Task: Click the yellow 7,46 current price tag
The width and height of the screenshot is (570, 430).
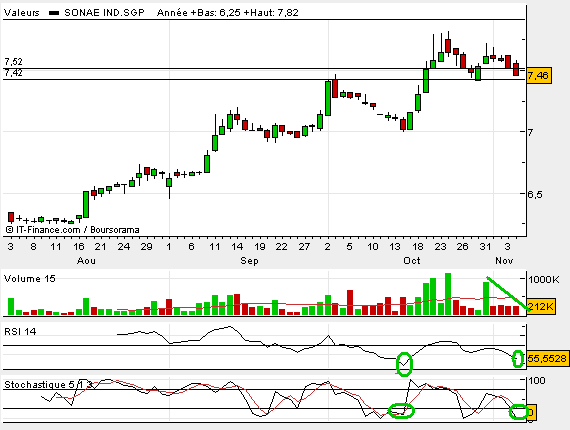Action: click(x=538, y=76)
